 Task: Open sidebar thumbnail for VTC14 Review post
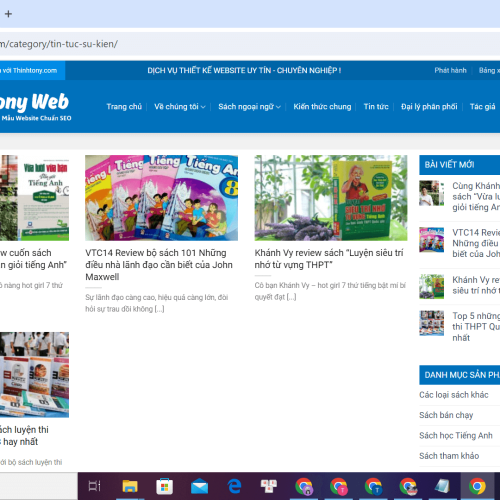432,240
